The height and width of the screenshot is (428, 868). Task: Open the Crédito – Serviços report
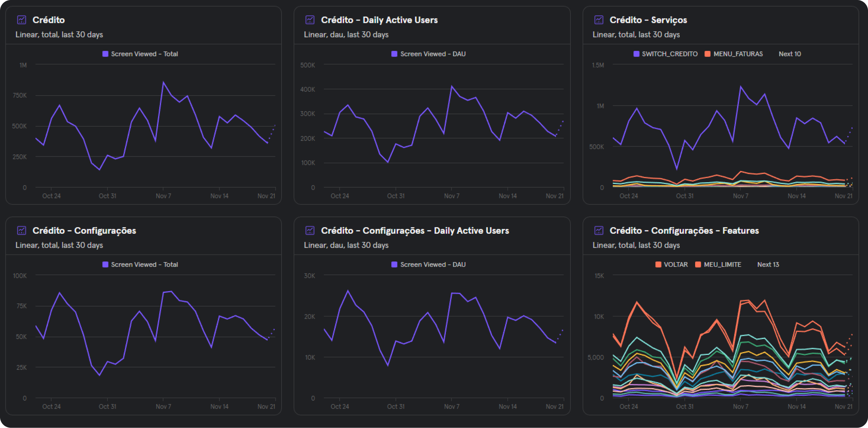tap(648, 20)
